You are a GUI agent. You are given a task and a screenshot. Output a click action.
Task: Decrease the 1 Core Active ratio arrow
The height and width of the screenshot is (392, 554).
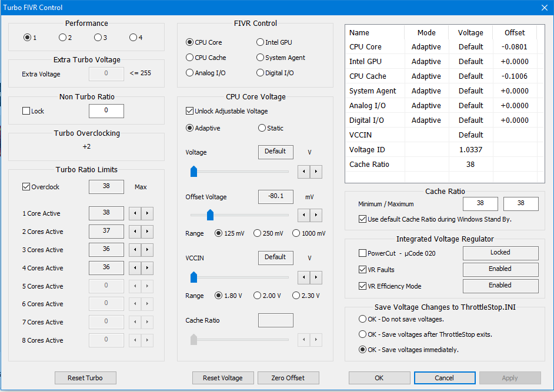135,213
